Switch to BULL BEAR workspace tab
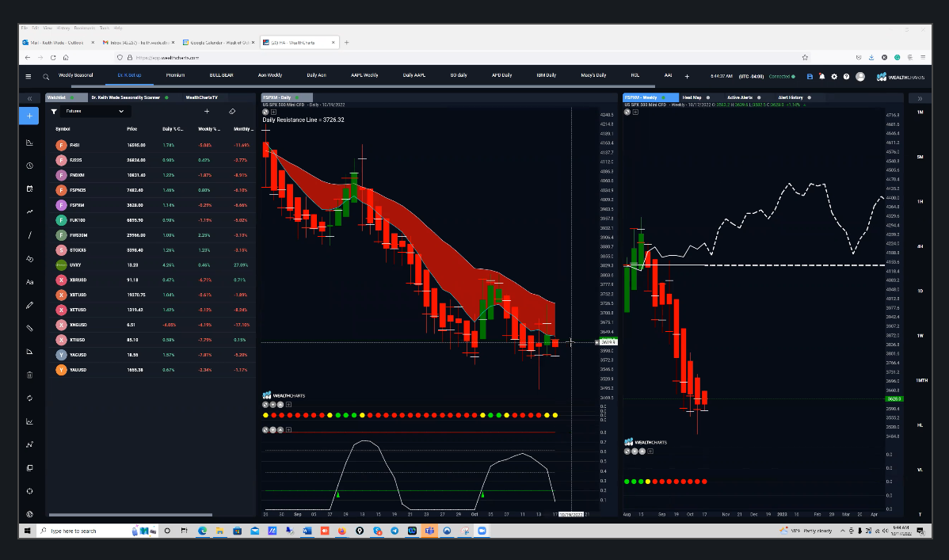The image size is (949, 560). pyautogui.click(x=221, y=75)
